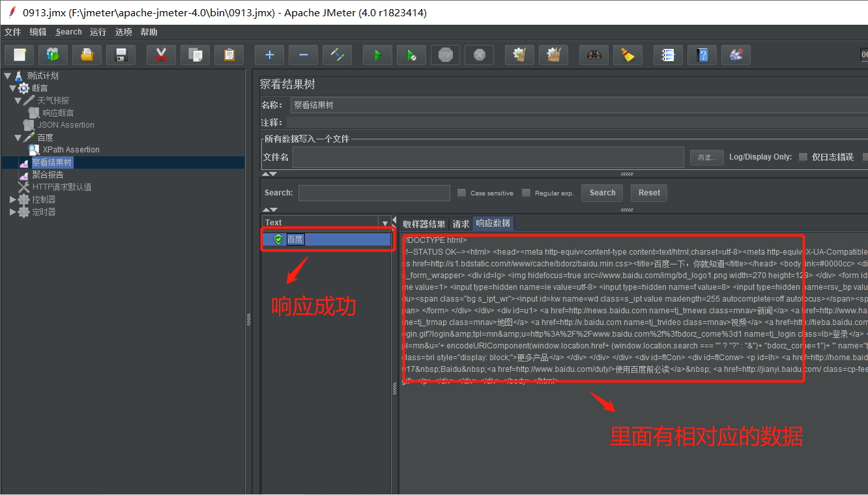Click the Cut scissors icon

pyautogui.click(x=161, y=55)
